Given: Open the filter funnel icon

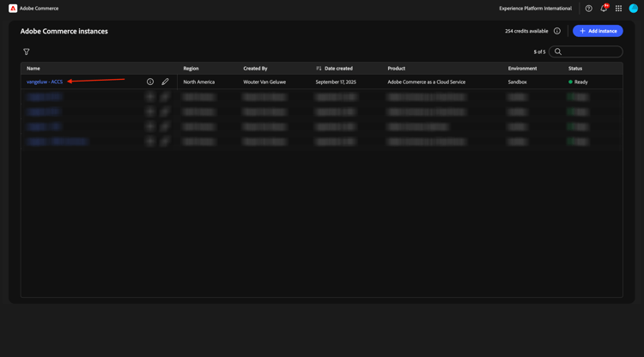Looking at the screenshot, I should [27, 51].
